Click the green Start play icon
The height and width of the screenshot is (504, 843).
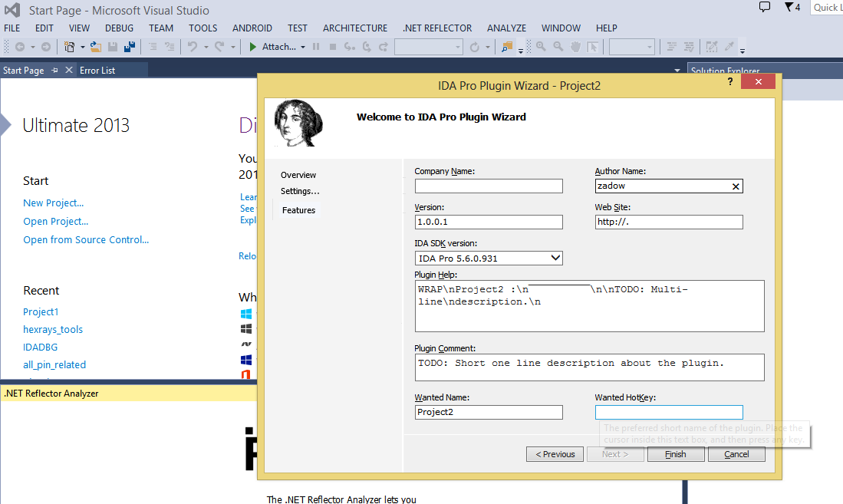coord(252,47)
